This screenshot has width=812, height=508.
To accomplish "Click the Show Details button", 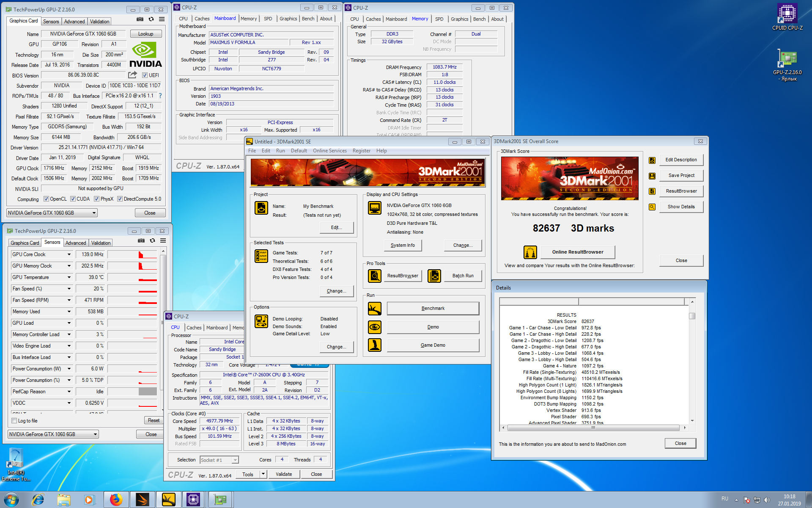I will 681,207.
